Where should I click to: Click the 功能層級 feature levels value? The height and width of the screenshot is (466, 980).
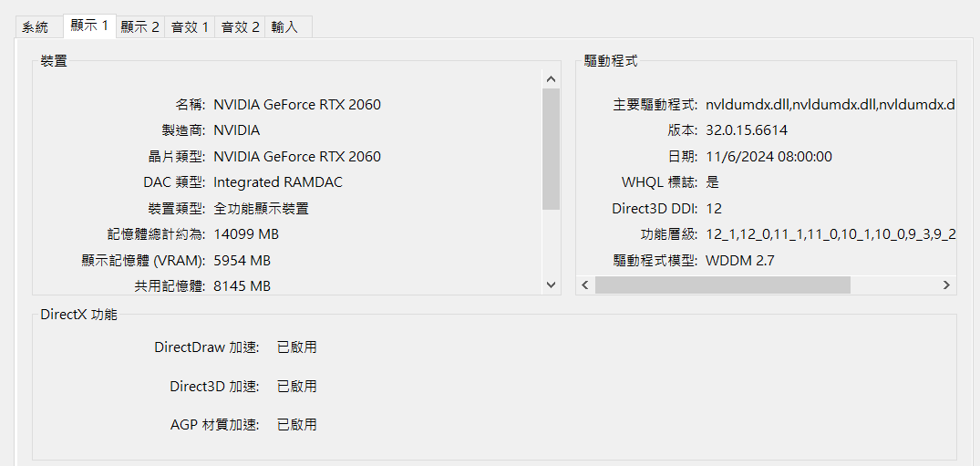tap(830, 234)
